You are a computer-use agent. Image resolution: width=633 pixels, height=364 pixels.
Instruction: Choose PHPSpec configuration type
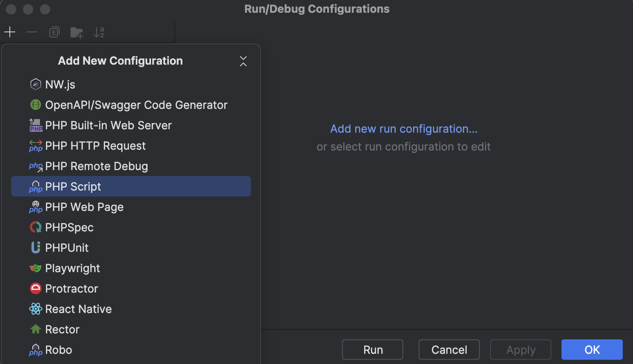(x=69, y=227)
